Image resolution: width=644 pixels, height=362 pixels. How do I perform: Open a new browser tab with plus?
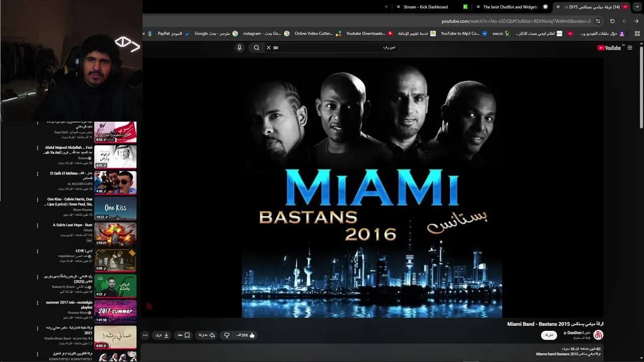386,7
